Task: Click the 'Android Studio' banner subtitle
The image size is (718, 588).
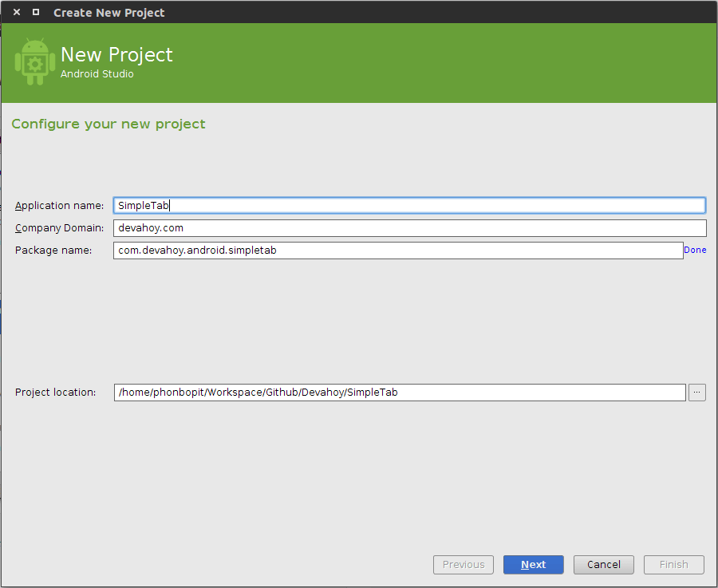Action: pyautogui.click(x=97, y=73)
